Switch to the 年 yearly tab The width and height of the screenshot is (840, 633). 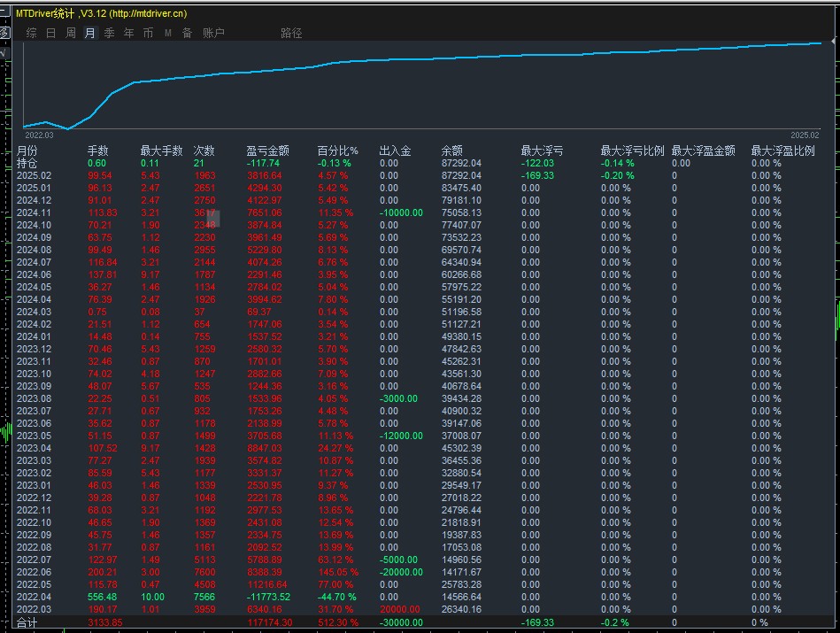(x=128, y=34)
